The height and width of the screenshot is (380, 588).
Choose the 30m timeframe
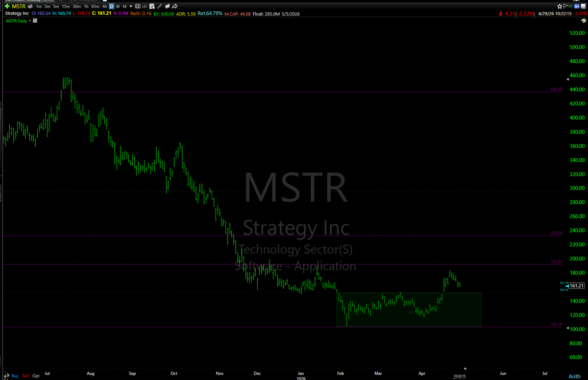click(76, 6)
